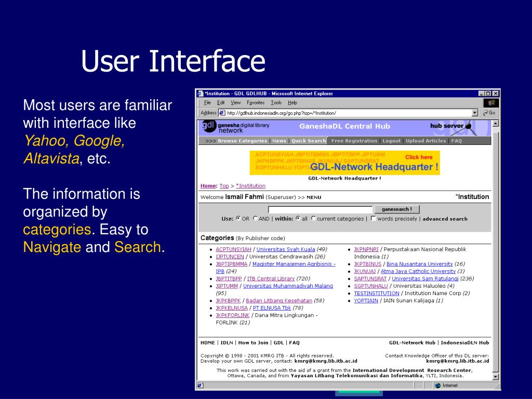Image resolution: width=532 pixels, height=399 pixels.
Task: Open Upload Articles nav item
Action: [x=426, y=141]
